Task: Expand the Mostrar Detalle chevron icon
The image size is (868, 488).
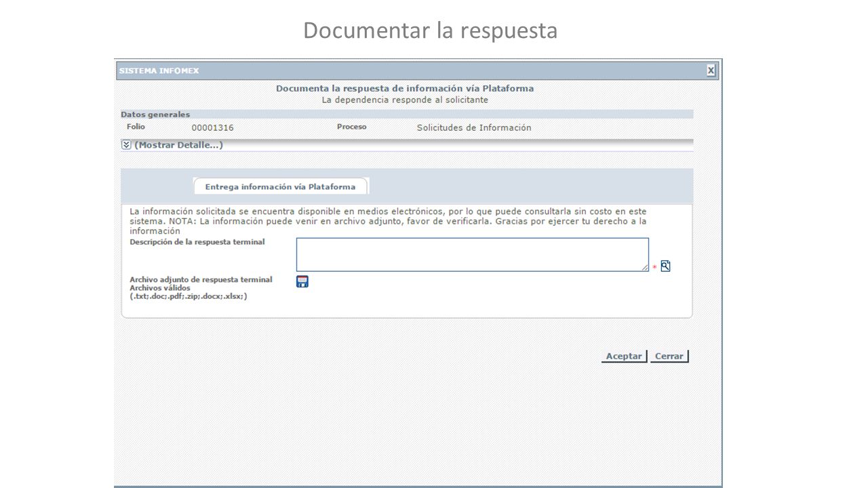Action: click(126, 145)
